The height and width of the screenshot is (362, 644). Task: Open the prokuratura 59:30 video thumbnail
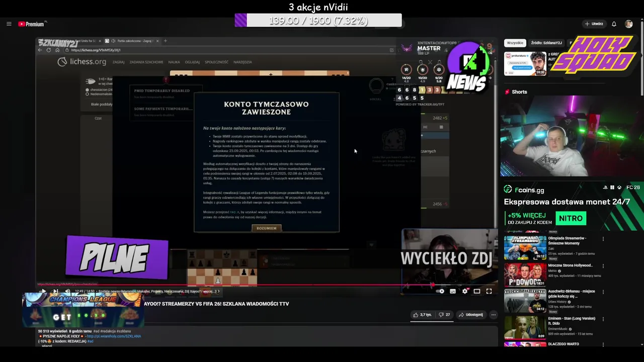(x=525, y=64)
